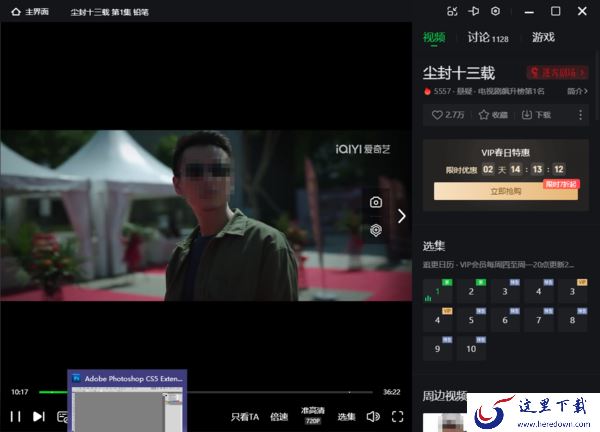Viewport: 600px width, 432px height.
Task: Open the 准高清 720P quality selector
Action: 313,416
